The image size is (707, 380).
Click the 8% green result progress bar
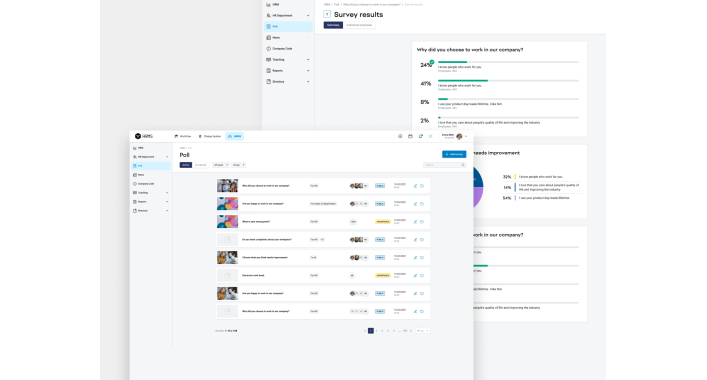(x=443, y=99)
